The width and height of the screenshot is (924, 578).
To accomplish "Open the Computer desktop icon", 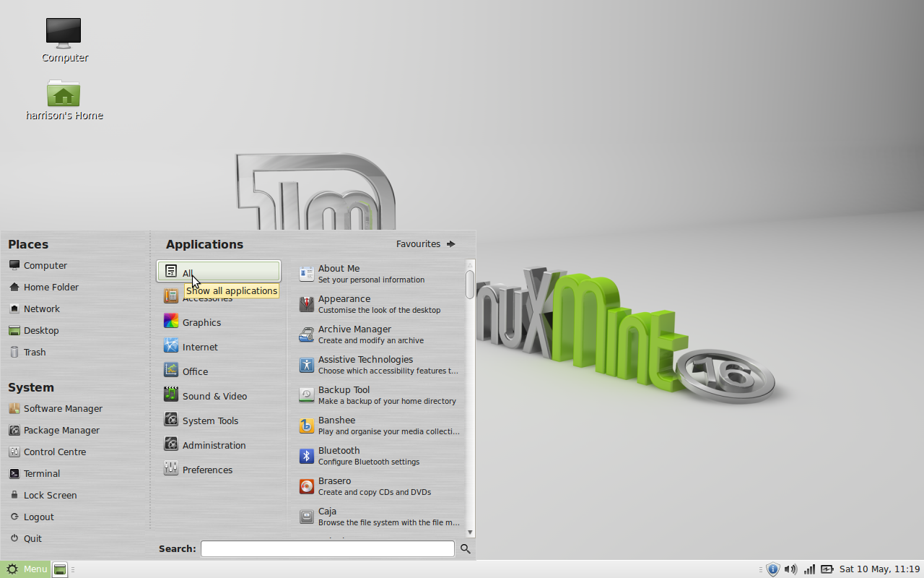I will click(x=64, y=33).
